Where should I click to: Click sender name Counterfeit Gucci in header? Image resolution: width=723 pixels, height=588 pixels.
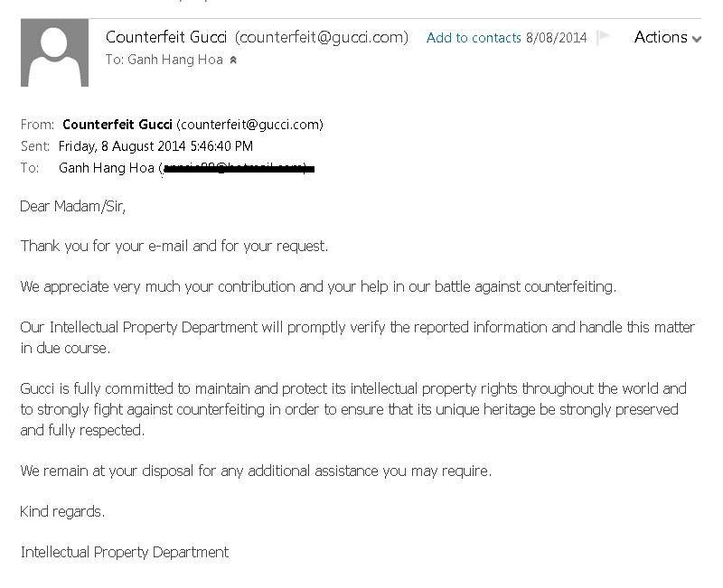point(166,37)
